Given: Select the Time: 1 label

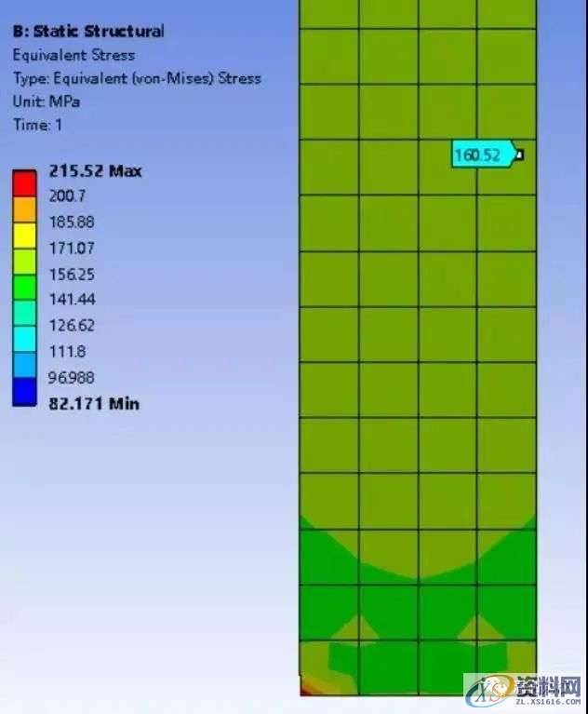Looking at the screenshot, I should click(37, 125).
